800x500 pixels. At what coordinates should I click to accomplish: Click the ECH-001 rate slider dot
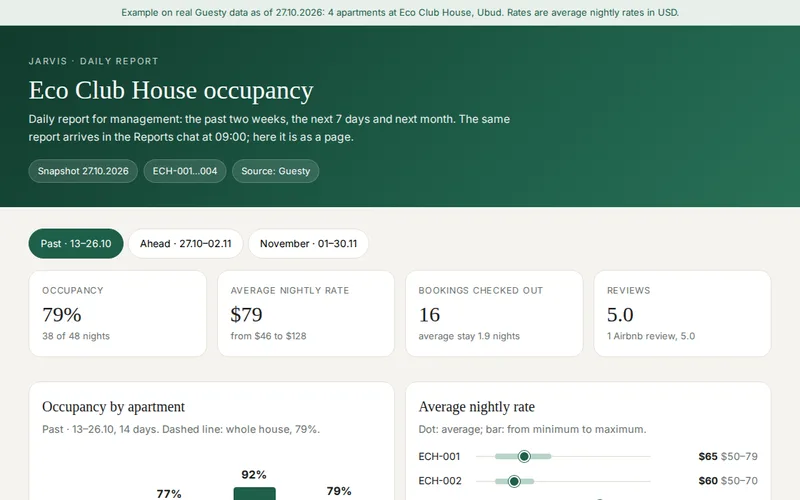click(x=524, y=456)
